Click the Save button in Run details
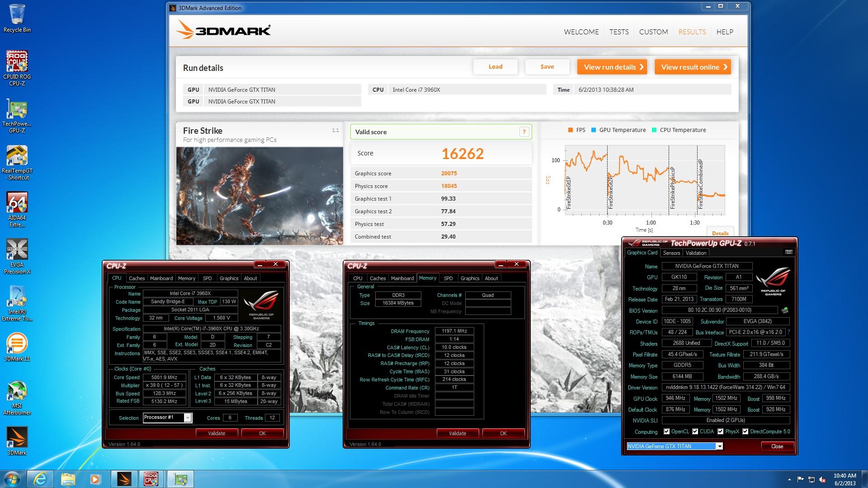 point(547,67)
